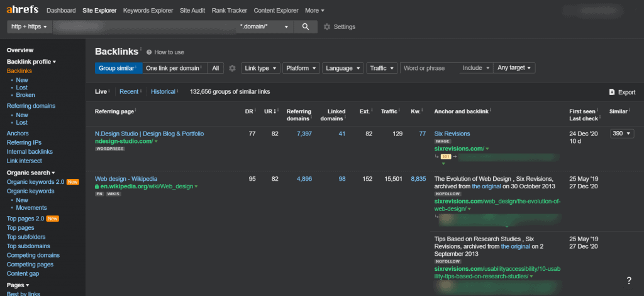Expand the More menu in top navigation
Image resolution: width=644 pixels, height=296 pixels.
314,10
